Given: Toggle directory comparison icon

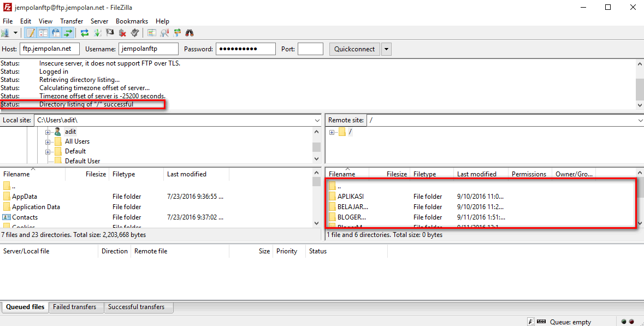Looking at the screenshot, I should tap(152, 33).
